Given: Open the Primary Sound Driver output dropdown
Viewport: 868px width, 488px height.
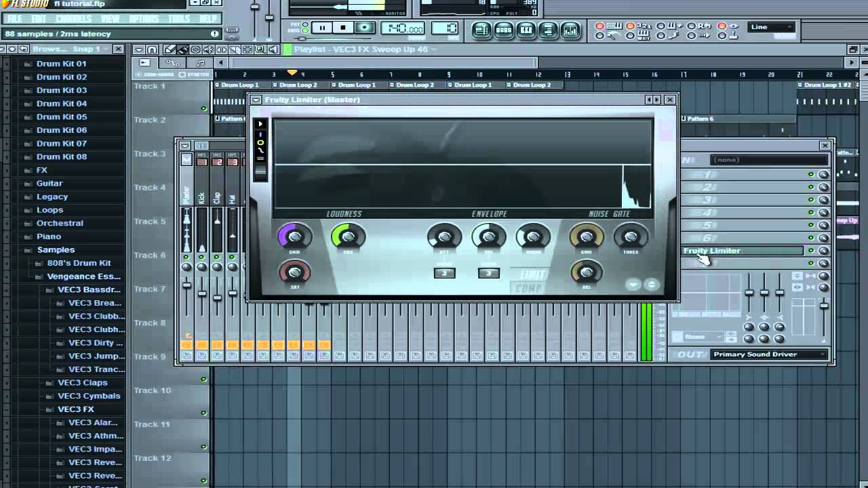Looking at the screenshot, I should click(x=769, y=354).
